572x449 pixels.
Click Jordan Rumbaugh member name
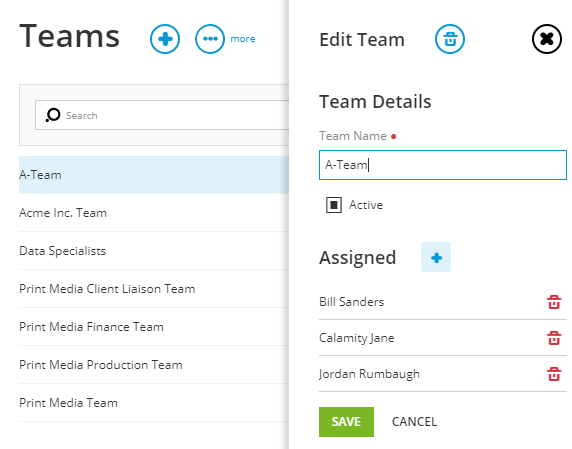(x=369, y=374)
